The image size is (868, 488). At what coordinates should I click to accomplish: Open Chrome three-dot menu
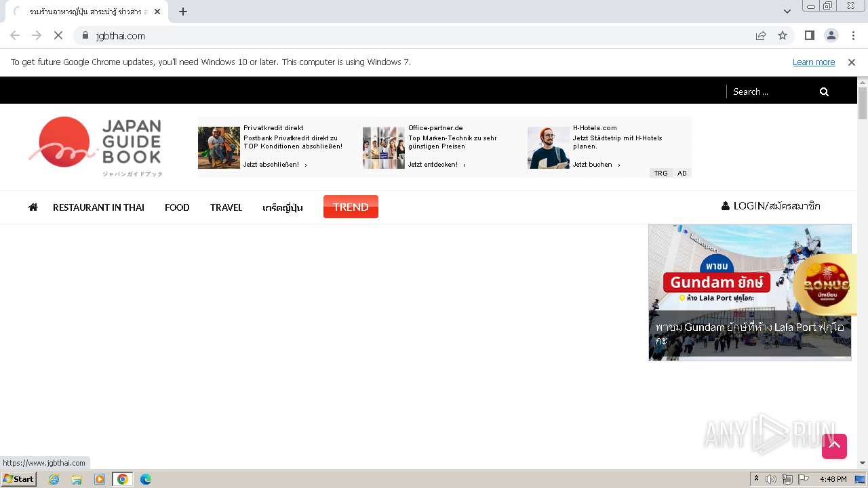tap(853, 36)
